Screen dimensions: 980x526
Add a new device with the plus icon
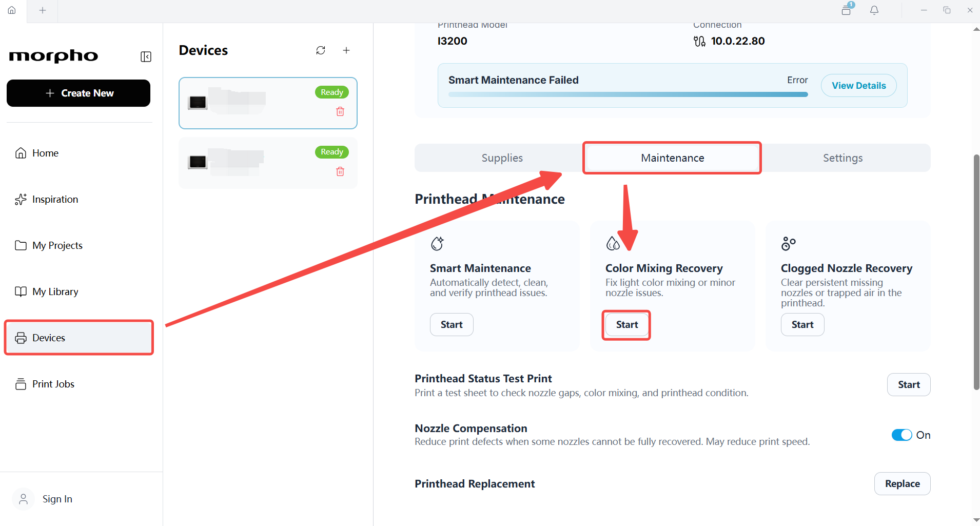(x=346, y=50)
